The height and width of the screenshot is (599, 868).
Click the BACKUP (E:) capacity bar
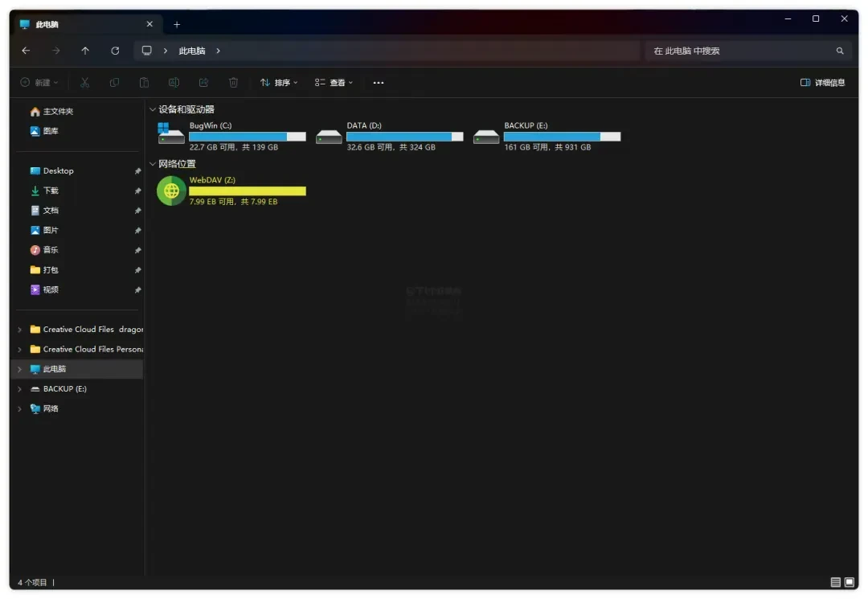(x=562, y=137)
